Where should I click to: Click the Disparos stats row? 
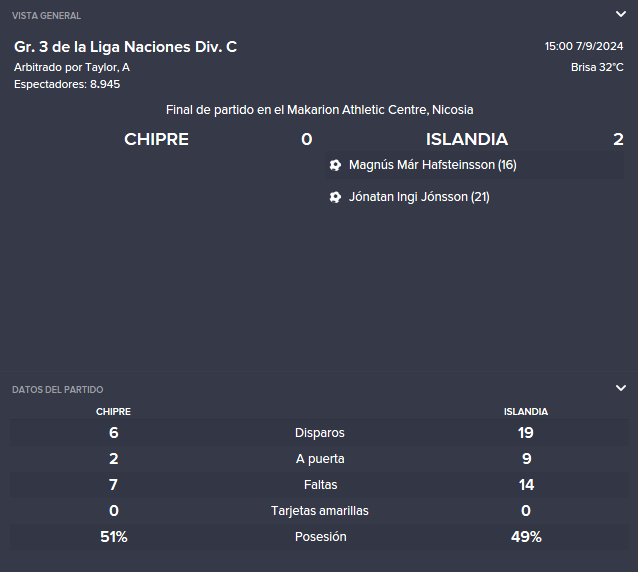319,432
